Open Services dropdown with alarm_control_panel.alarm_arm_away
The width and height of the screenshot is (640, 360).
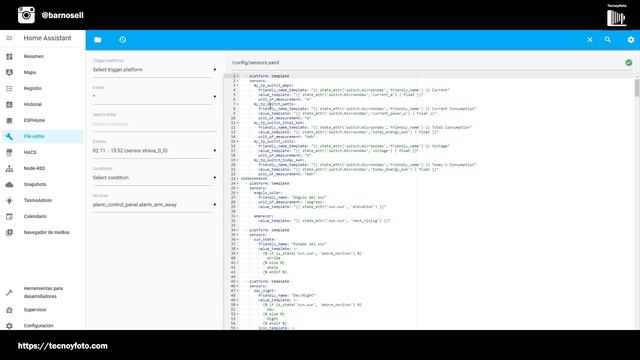coord(154,204)
